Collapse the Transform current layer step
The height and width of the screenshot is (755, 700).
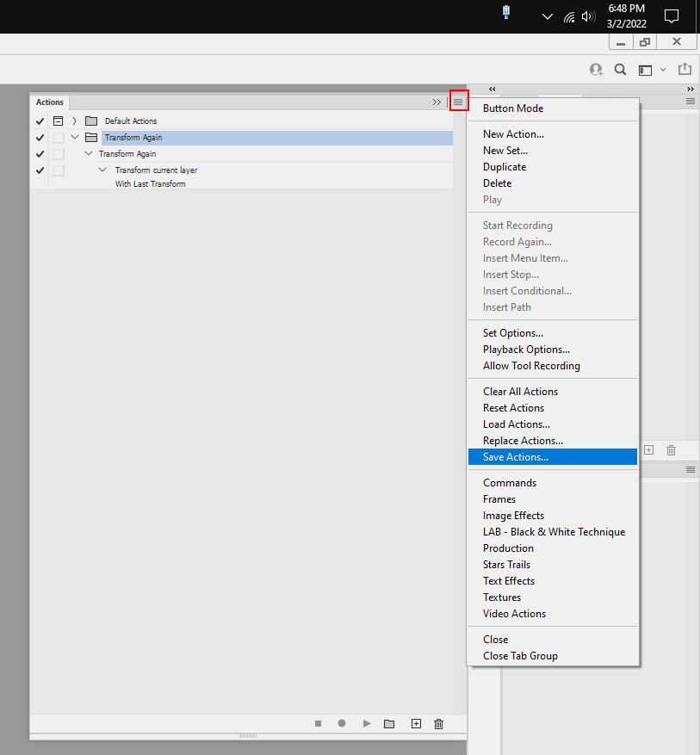[102, 170]
